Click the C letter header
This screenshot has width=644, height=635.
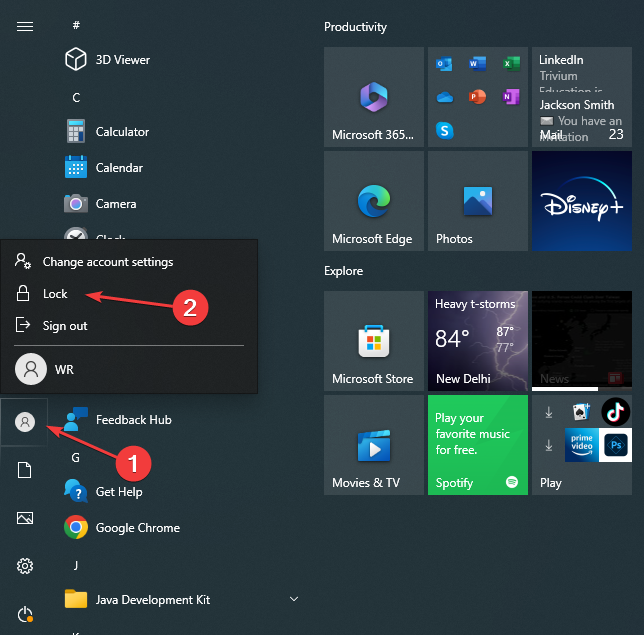[76, 97]
